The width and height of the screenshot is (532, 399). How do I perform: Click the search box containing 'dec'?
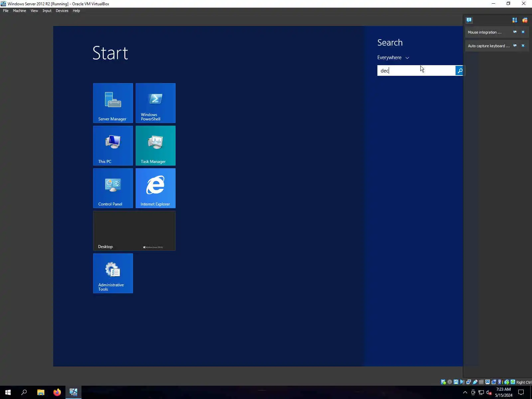[416, 70]
